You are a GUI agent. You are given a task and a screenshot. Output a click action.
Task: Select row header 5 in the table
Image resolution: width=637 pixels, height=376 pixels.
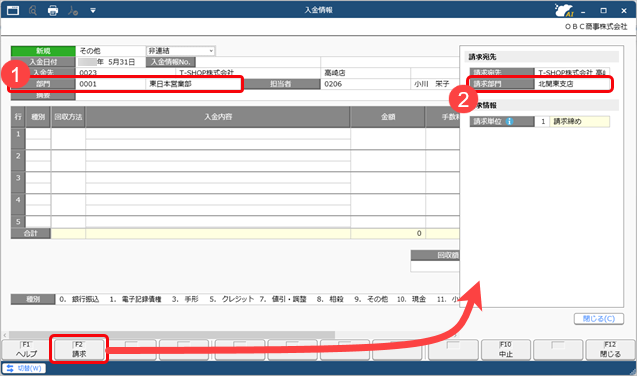(18, 222)
